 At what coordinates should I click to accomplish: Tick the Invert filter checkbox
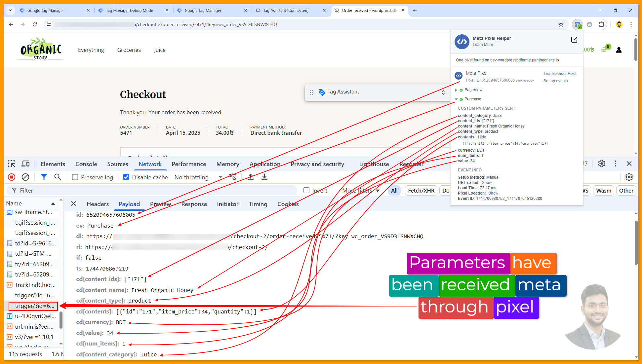(x=306, y=191)
